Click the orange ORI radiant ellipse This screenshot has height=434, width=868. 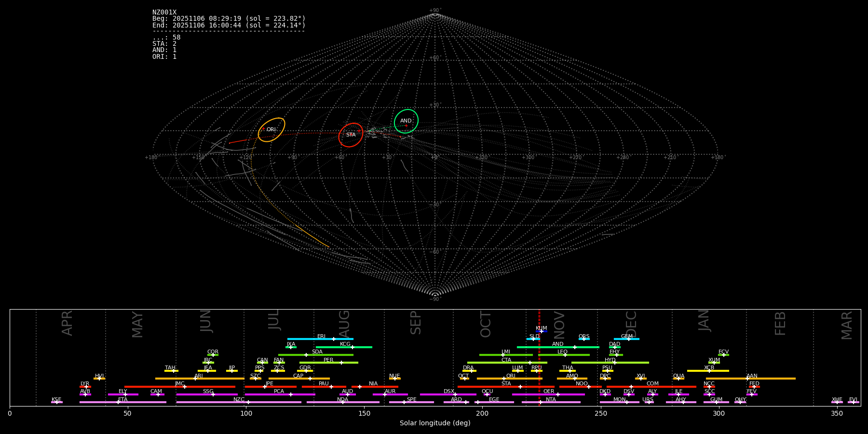(x=271, y=130)
